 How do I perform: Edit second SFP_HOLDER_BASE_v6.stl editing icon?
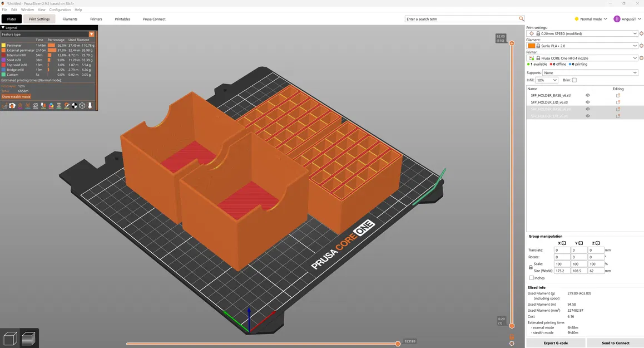[618, 109]
